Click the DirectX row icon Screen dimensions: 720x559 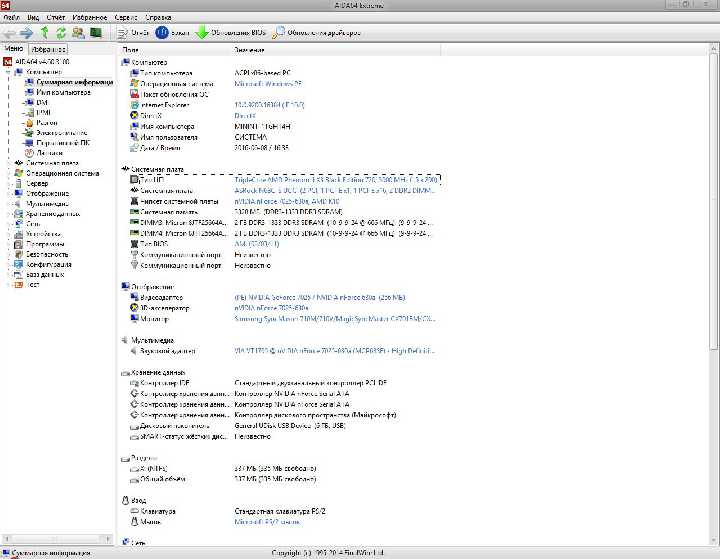(134, 116)
